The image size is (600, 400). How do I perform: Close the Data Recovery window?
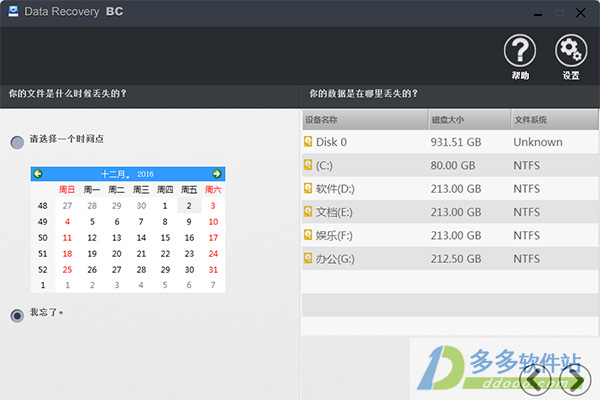(x=580, y=13)
